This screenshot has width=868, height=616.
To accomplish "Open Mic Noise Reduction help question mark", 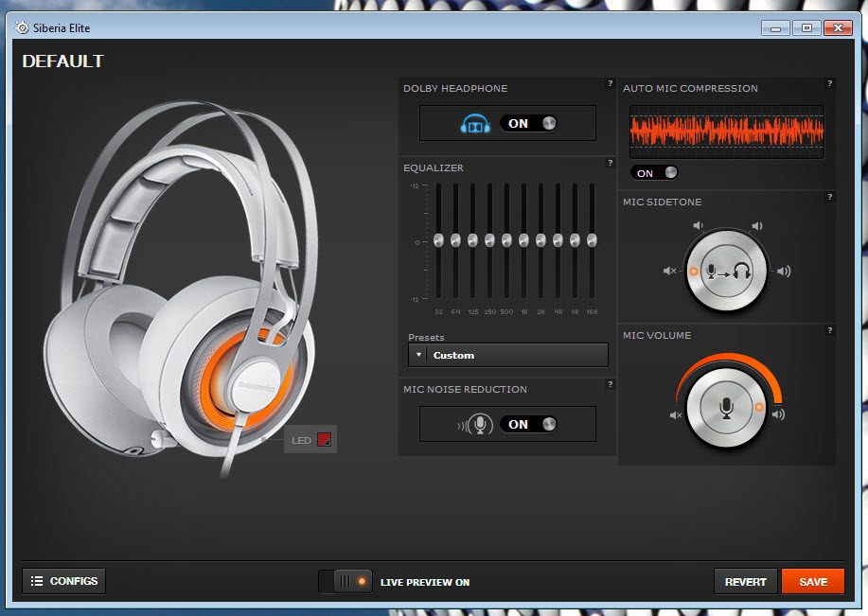I will tap(610, 384).
